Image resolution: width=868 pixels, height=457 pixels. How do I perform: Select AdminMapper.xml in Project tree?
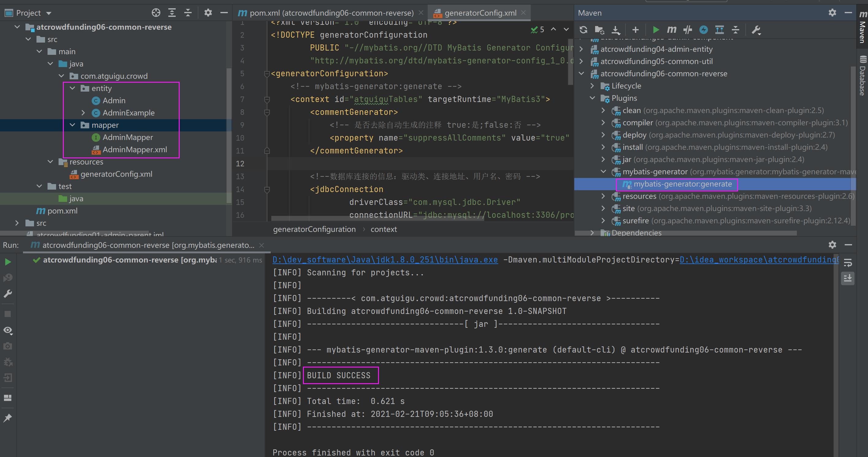coord(135,150)
